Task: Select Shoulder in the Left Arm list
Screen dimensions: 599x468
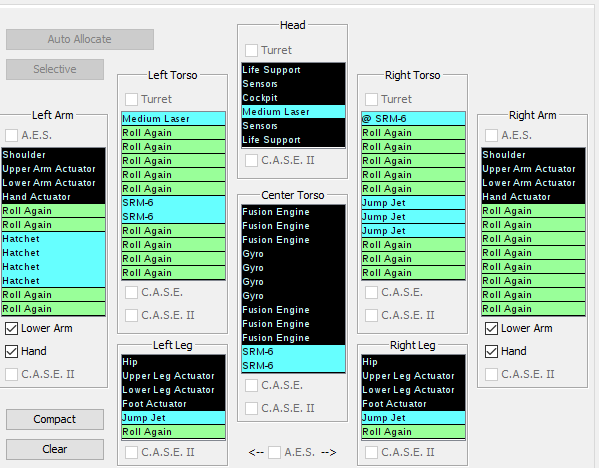Action: click(53, 155)
